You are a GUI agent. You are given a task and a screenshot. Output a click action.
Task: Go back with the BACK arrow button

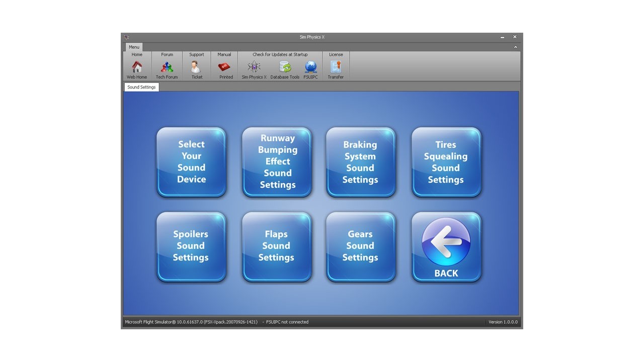pyautogui.click(x=446, y=246)
